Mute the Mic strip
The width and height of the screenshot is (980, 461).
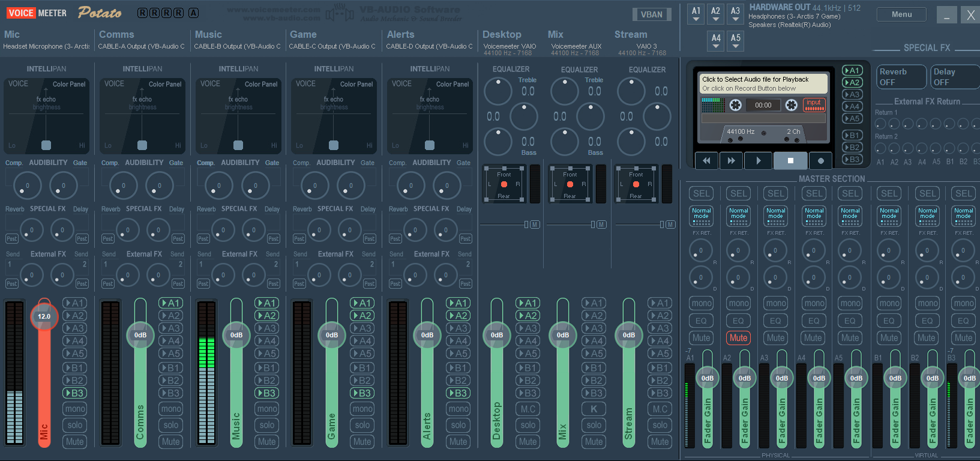coord(75,441)
